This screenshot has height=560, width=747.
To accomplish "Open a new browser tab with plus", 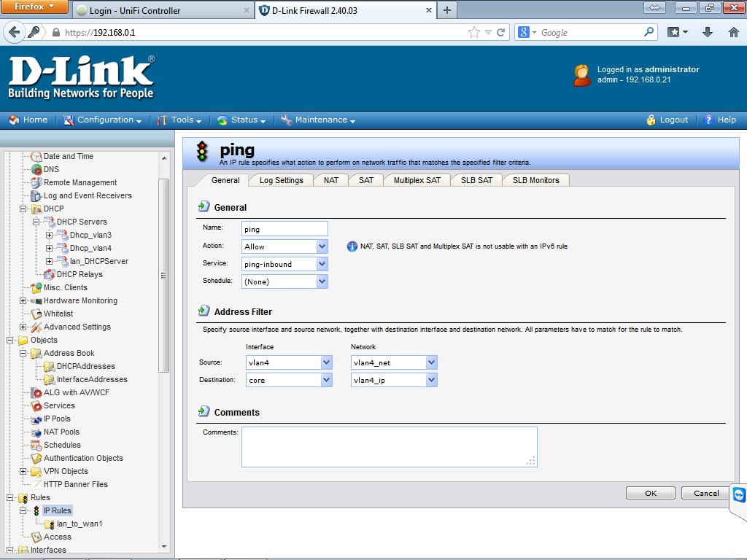I will tap(446, 10).
